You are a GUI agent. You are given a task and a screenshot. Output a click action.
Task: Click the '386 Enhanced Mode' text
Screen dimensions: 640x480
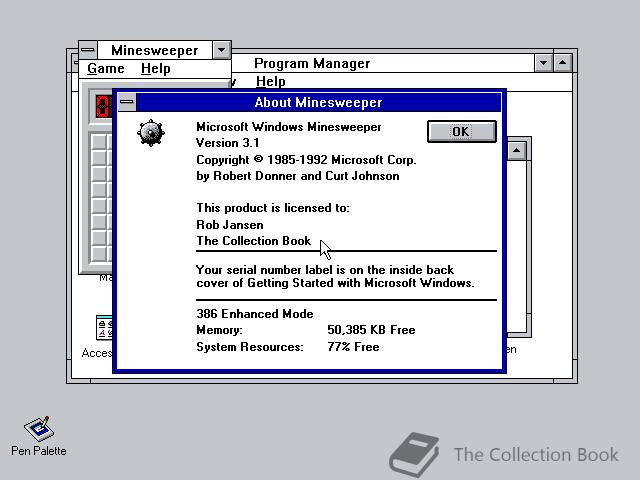pos(255,313)
